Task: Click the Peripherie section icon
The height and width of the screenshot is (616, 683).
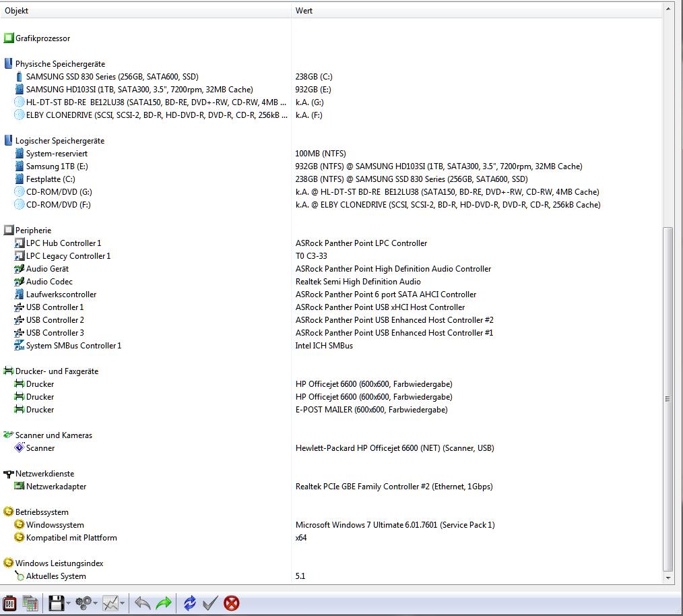Action: click(9, 230)
